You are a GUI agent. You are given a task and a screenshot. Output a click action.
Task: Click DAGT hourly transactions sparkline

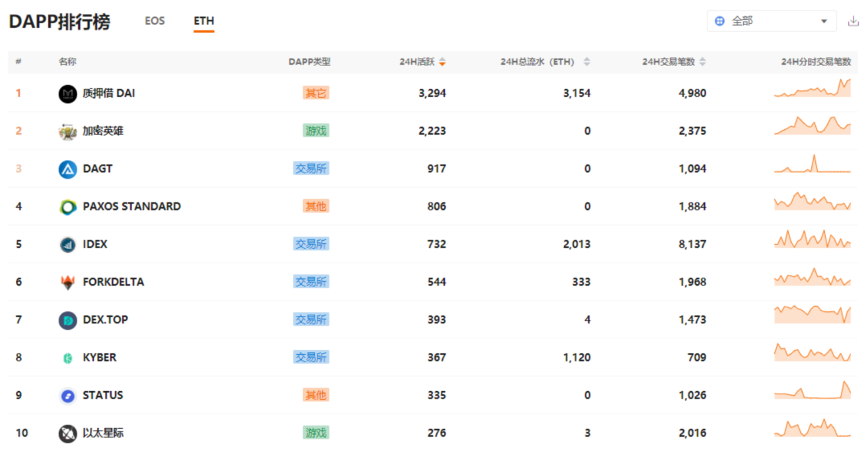tap(813, 164)
